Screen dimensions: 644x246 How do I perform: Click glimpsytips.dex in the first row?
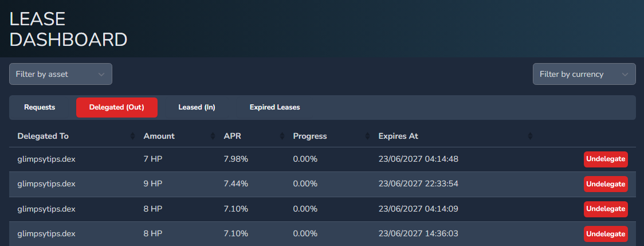pyautogui.click(x=46, y=159)
